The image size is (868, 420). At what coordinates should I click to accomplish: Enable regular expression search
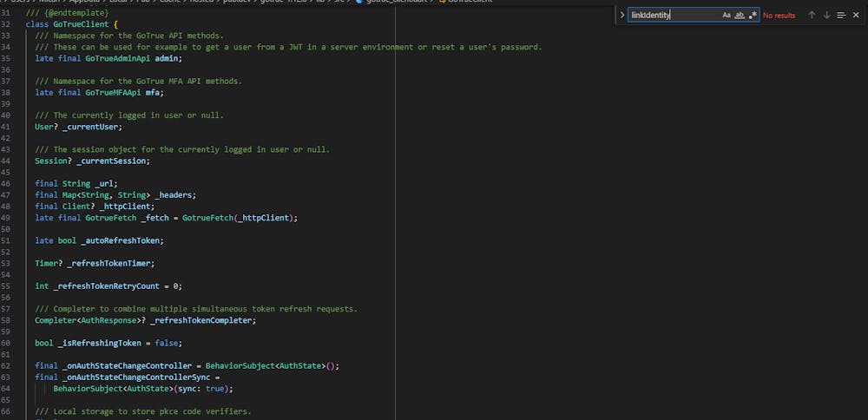[753, 16]
